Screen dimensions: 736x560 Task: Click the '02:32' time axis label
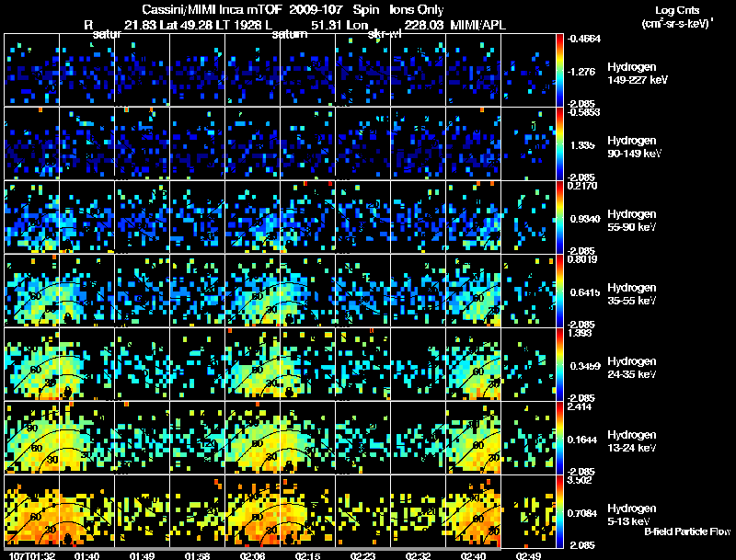pyautogui.click(x=418, y=555)
